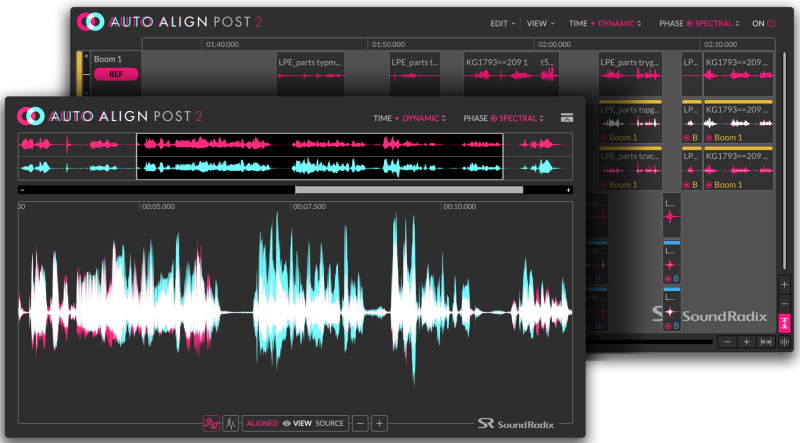Open the VIEW dropdown menu
The height and width of the screenshot is (443, 800).
tap(540, 23)
